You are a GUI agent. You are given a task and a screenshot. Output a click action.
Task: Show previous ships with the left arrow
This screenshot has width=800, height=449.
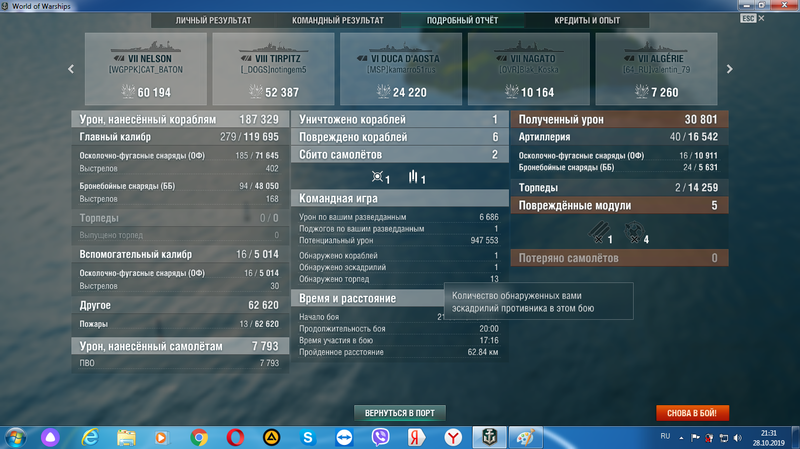[x=71, y=69]
